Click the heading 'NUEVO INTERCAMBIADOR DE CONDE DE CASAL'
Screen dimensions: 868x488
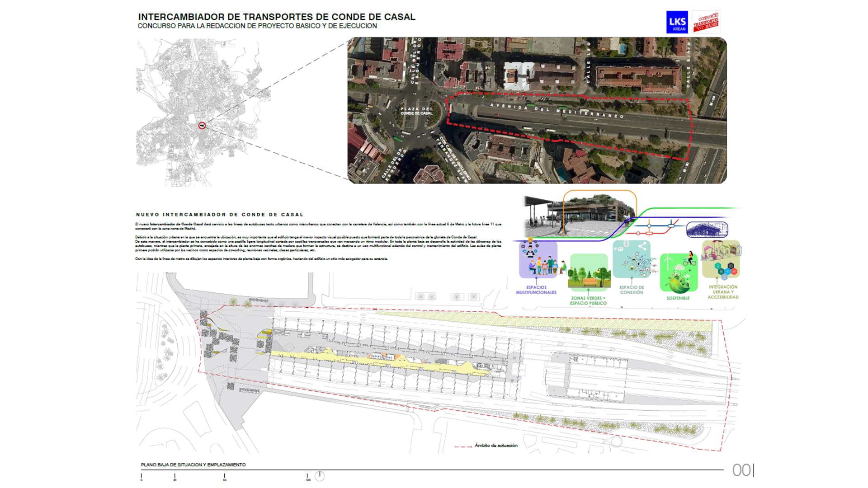point(220,215)
